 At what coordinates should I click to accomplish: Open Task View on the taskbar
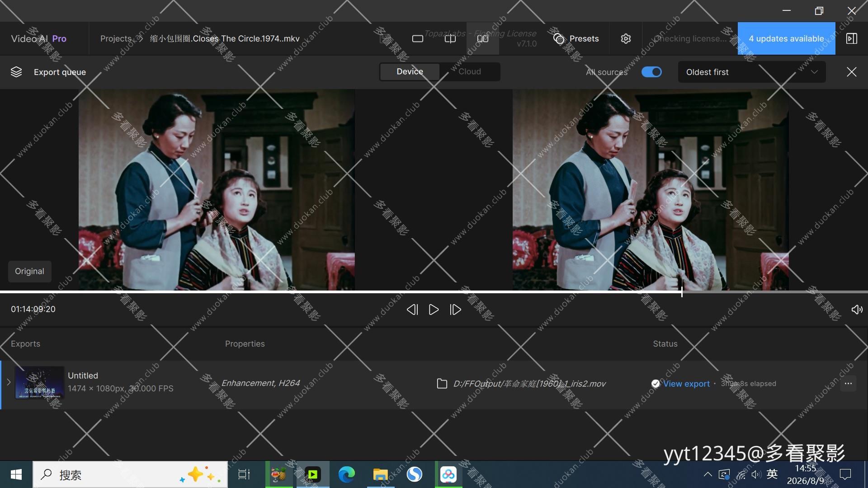pos(244,474)
